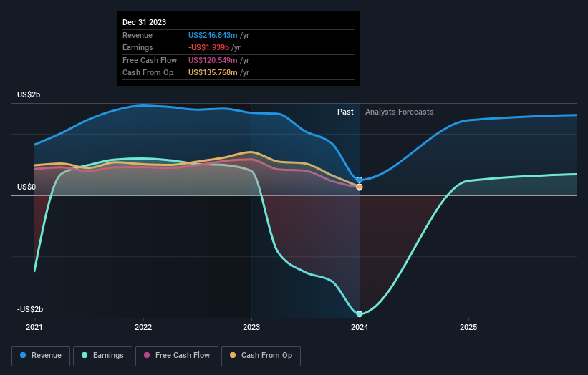The width and height of the screenshot is (588, 375).
Task: Select the orange Cash From Op point at 2024
Action: tap(360, 187)
